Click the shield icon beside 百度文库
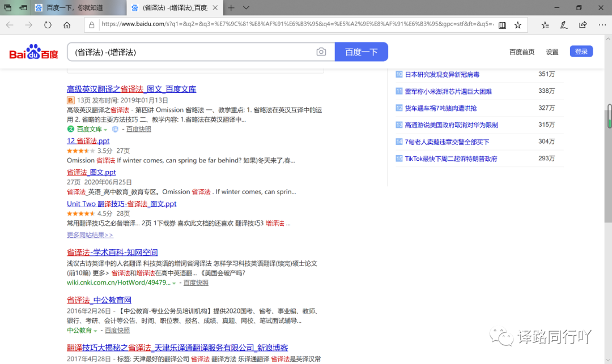 115,129
